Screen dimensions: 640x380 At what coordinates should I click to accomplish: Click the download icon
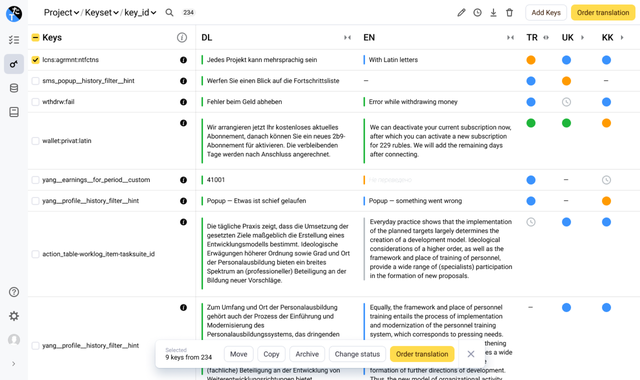493,13
